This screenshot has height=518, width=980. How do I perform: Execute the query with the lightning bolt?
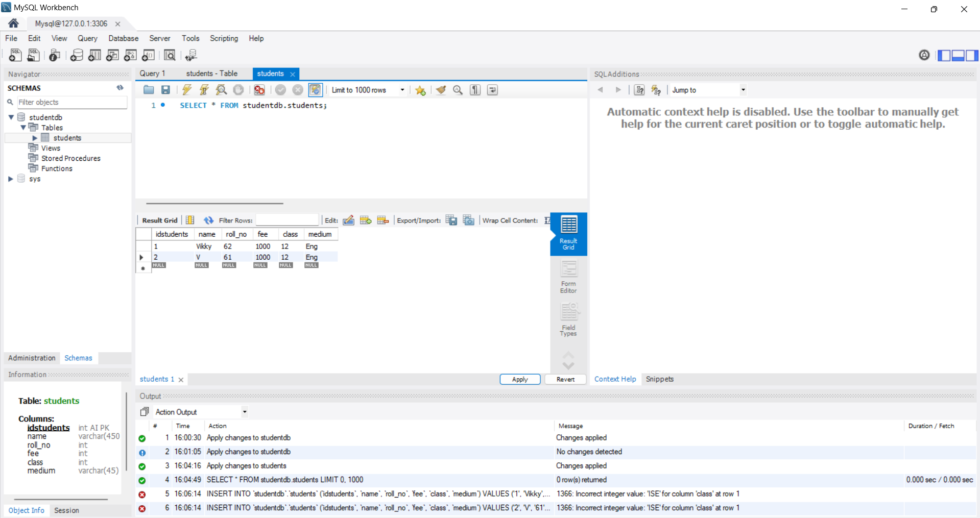point(187,90)
